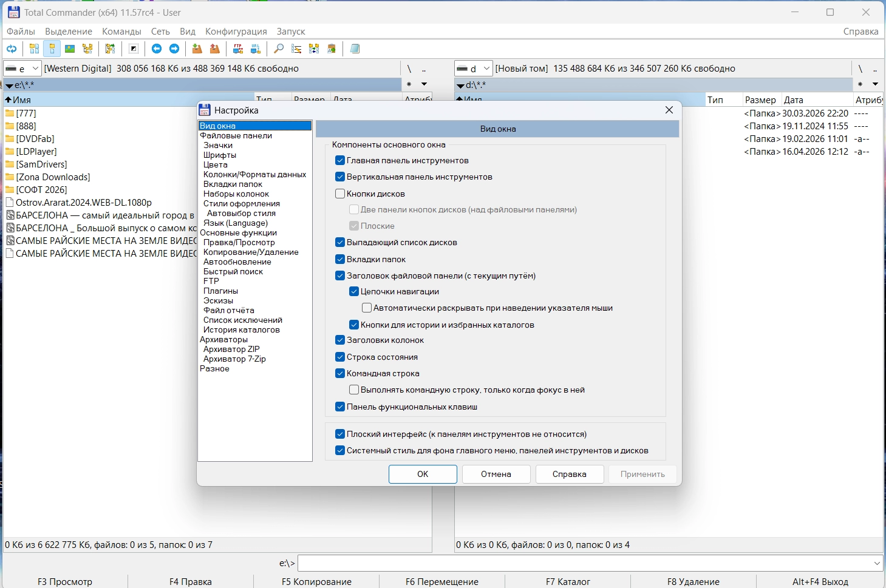Uncheck "Строка состояния" checkbox
This screenshot has width=886, height=588.
click(340, 357)
